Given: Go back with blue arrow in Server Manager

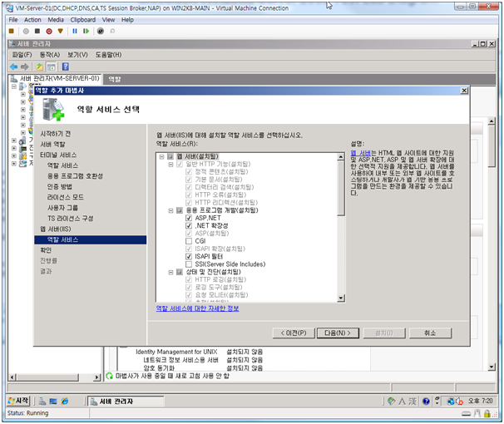Looking at the screenshot, I should 13,67.
